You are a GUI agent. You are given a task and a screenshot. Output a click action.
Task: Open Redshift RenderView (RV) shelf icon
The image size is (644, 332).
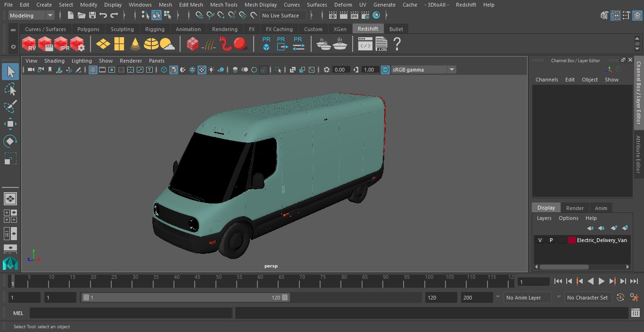click(x=29, y=44)
